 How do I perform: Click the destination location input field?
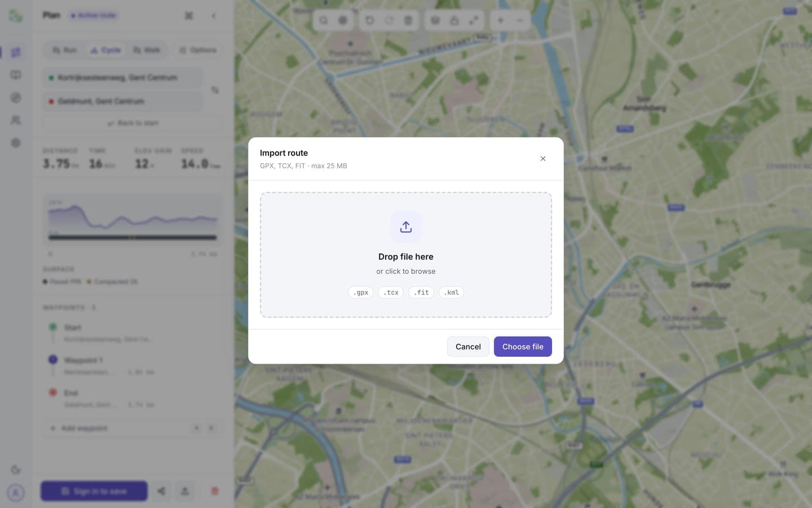tap(122, 101)
